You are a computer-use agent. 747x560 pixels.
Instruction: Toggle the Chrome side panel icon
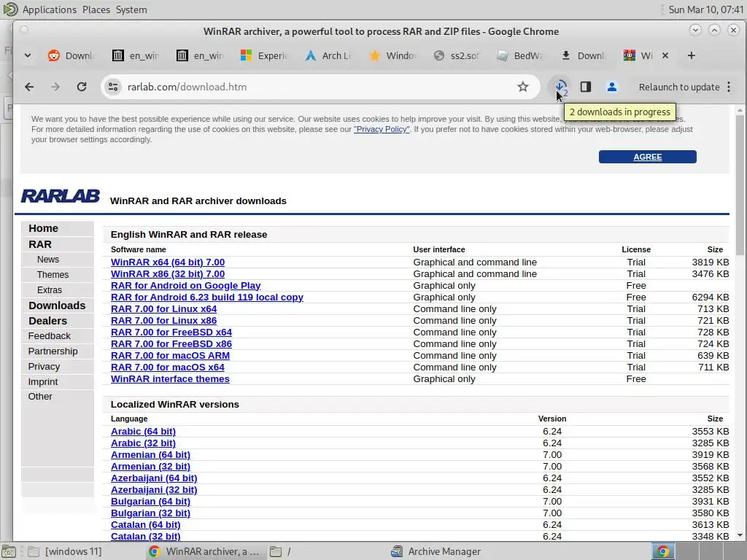586,87
